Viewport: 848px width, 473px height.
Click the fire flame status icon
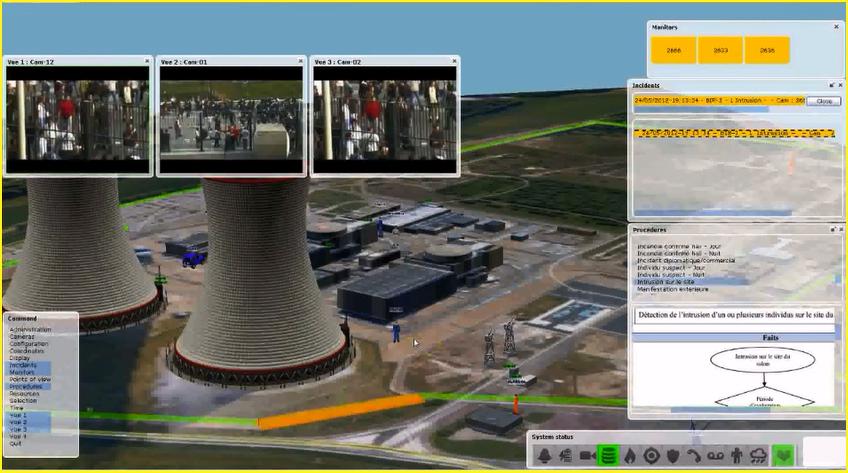coord(630,455)
